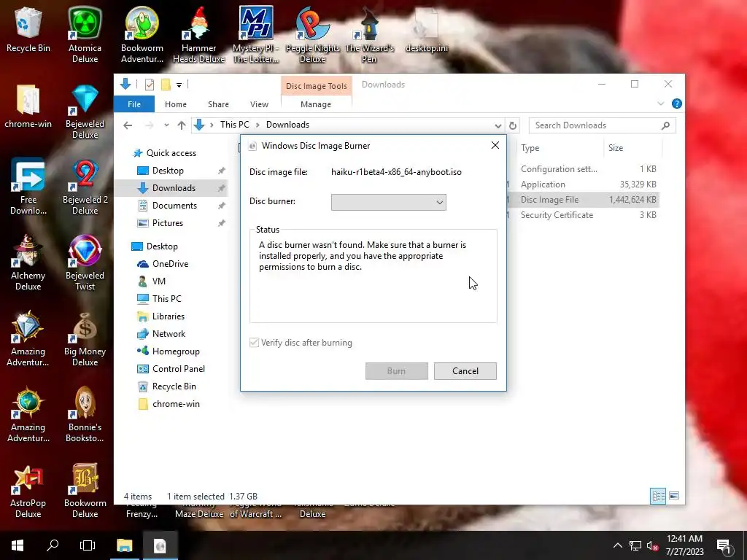This screenshot has height=560, width=747.
Task: Open the Hammer Heads Deluxe shortcut
Action: pyautogui.click(x=198, y=35)
